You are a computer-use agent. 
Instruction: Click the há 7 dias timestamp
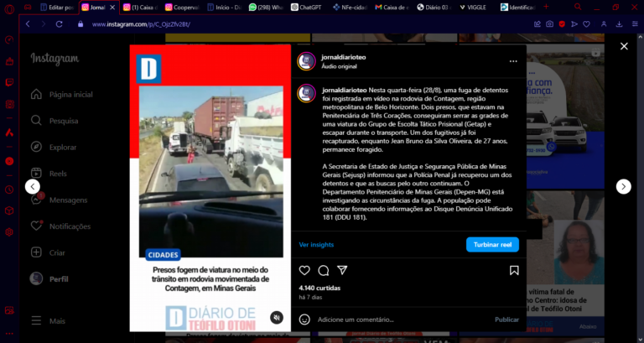pyautogui.click(x=310, y=297)
